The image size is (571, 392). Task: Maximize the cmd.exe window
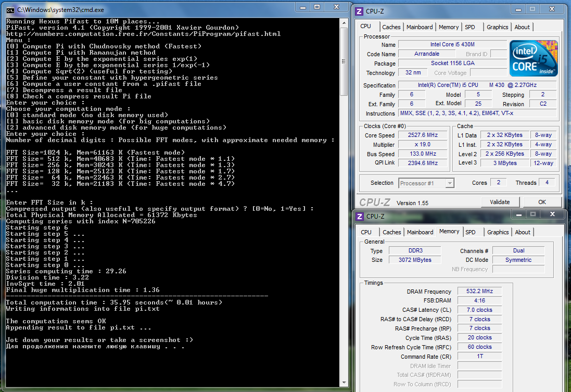(x=317, y=7)
